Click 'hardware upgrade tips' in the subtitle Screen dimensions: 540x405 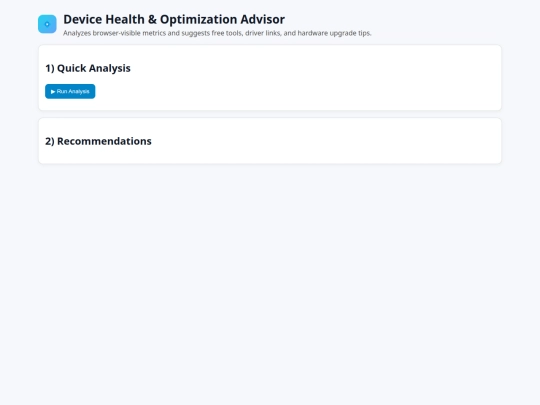[334, 33]
